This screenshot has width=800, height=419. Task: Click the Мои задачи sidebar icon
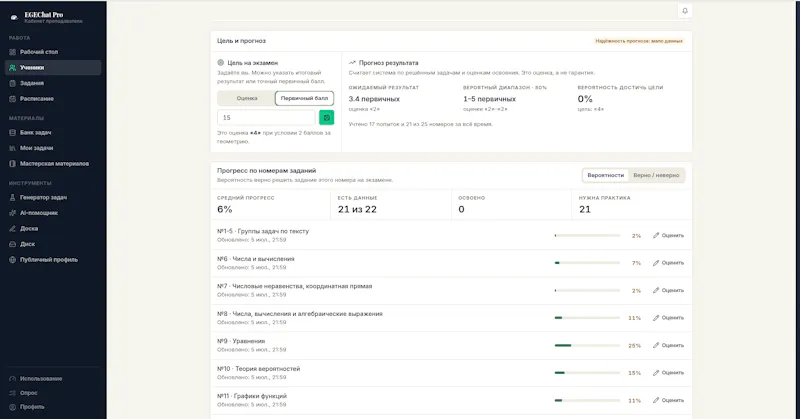pos(13,148)
